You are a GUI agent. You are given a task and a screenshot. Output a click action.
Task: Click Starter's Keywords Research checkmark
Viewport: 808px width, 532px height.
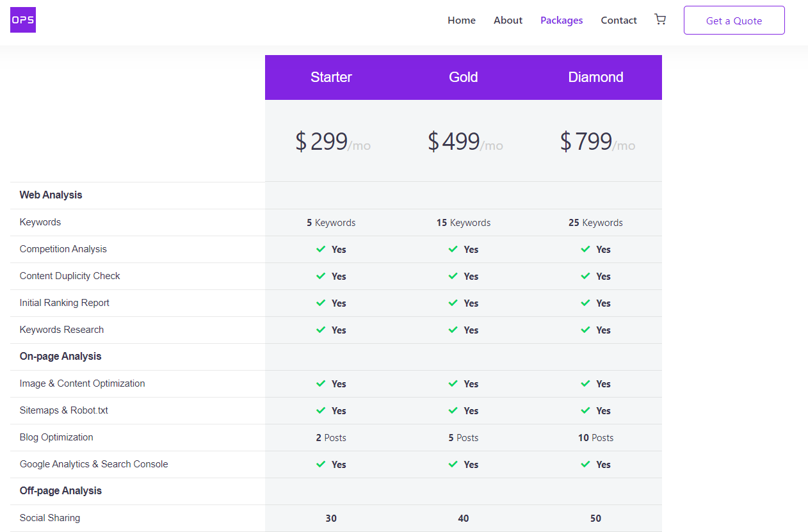click(x=321, y=330)
